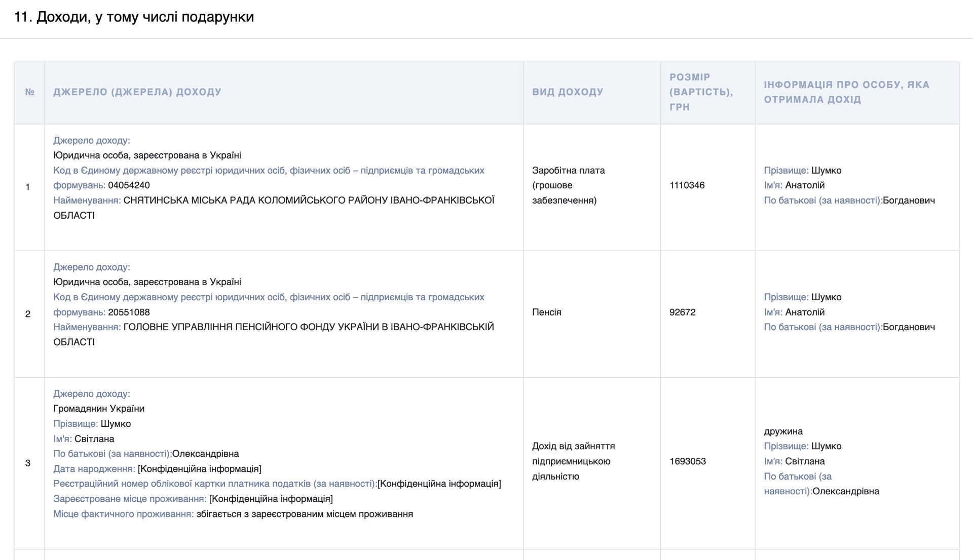
Task: Click "Джерело доходу:" label in row 3
Action: [x=92, y=394]
